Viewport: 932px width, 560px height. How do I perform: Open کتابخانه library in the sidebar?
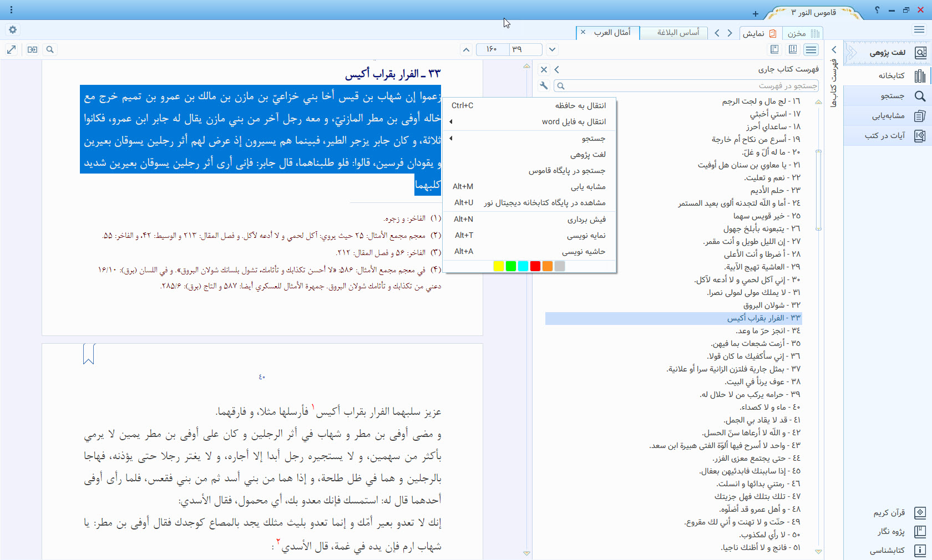[888, 75]
